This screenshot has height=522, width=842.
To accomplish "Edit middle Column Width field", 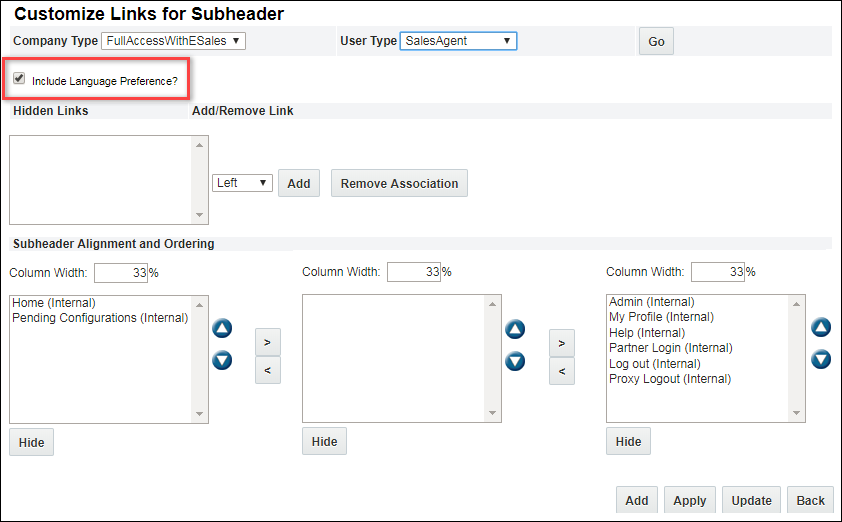I will (414, 272).
